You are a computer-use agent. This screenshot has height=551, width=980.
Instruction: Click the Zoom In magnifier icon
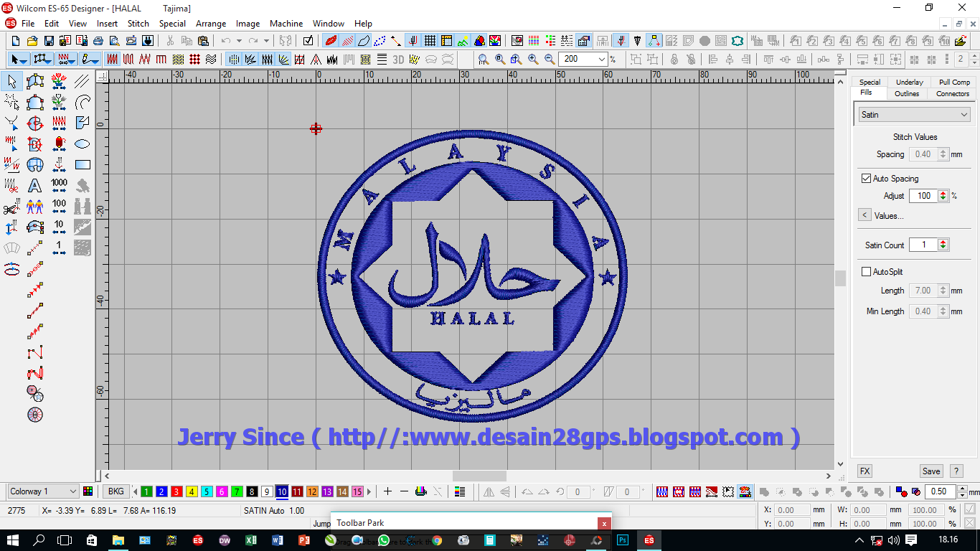point(533,60)
